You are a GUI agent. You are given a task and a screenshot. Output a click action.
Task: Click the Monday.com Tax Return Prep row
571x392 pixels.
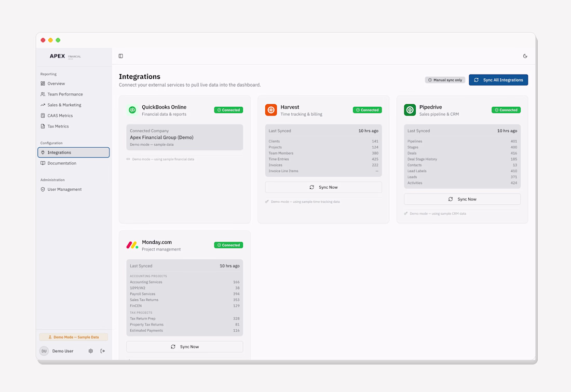coord(185,318)
